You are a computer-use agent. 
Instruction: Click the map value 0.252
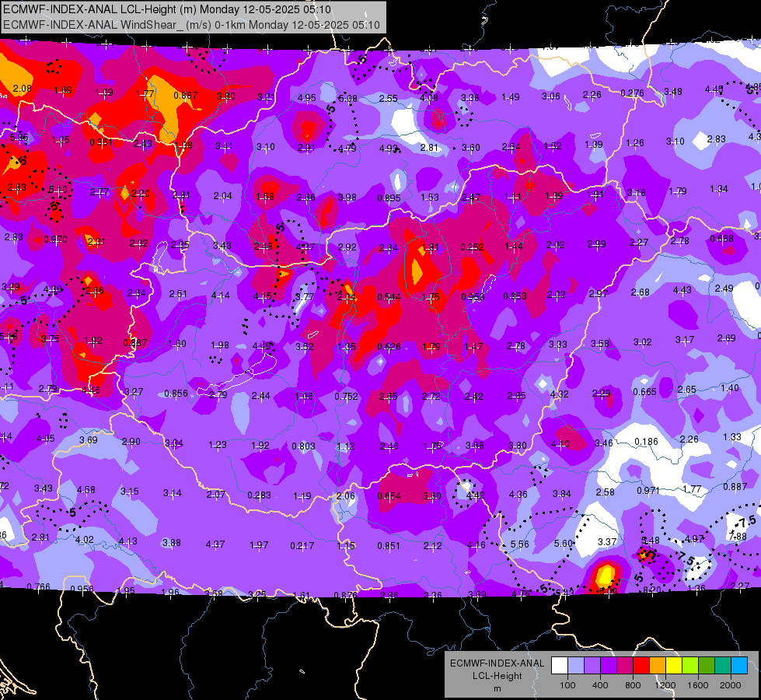(473, 247)
